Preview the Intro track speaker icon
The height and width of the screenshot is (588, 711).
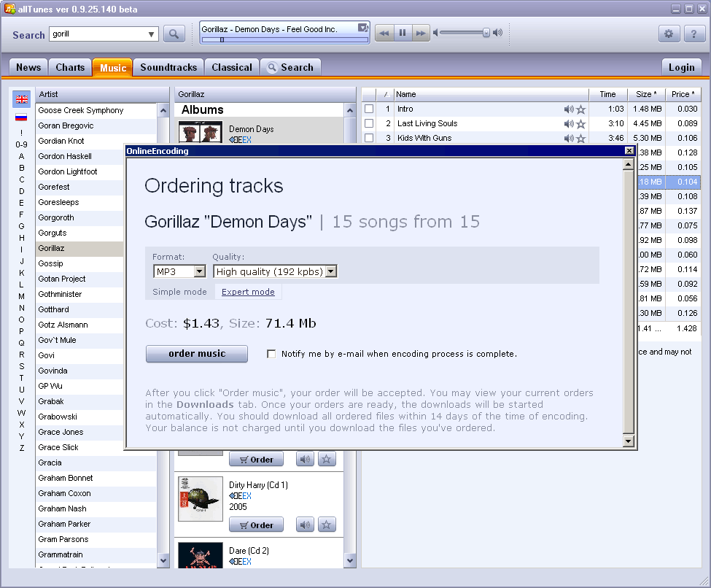(569, 109)
